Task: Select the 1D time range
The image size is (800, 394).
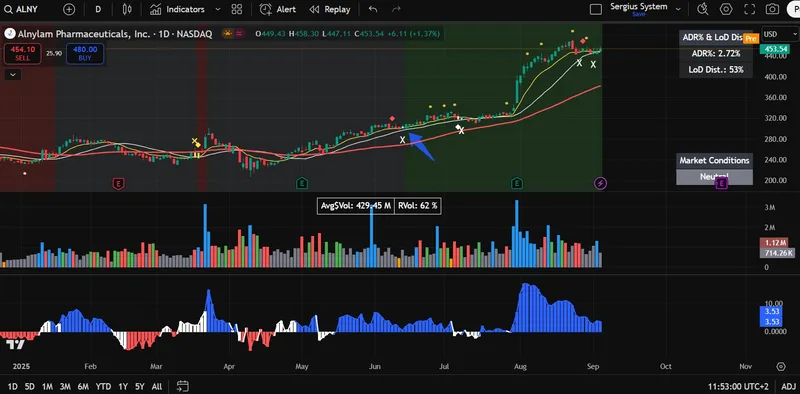Action: 12,386
